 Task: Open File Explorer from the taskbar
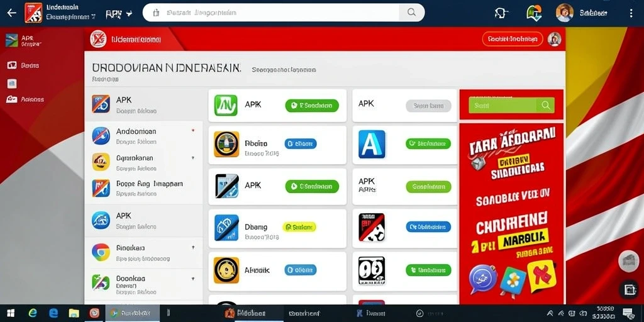click(x=74, y=313)
